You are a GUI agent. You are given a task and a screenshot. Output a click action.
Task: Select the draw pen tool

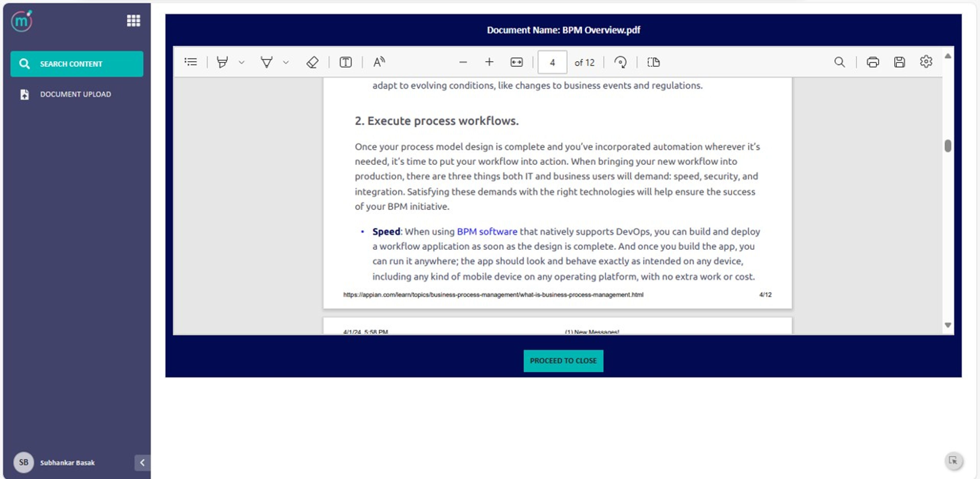click(267, 62)
